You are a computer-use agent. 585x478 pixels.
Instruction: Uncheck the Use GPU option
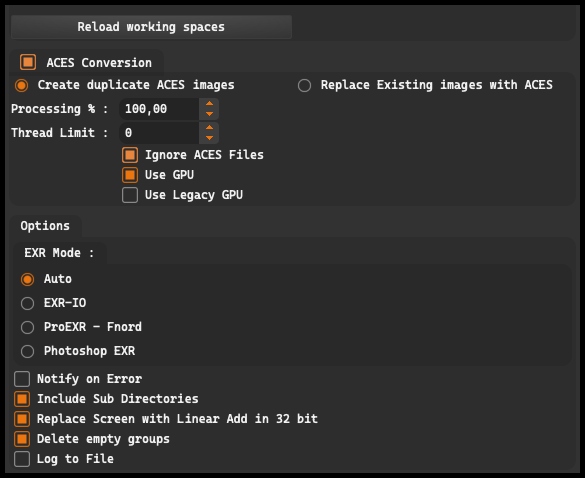pyautogui.click(x=130, y=175)
